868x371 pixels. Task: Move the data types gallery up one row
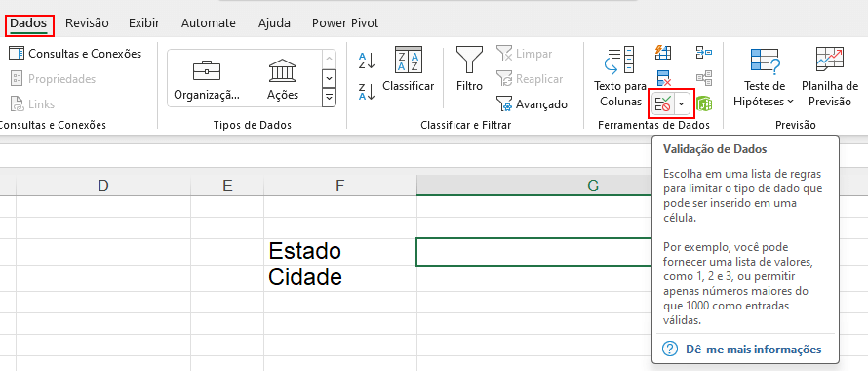tap(329, 59)
